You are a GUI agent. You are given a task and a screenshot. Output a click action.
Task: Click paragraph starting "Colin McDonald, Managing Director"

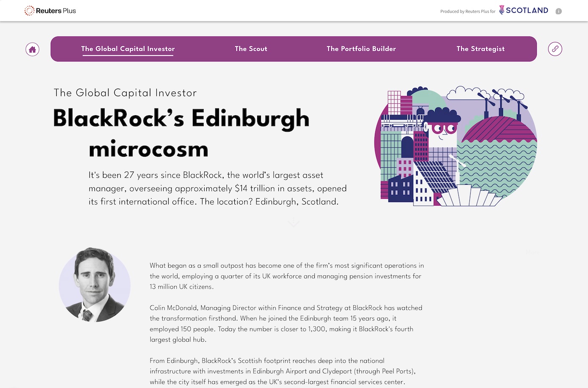[286, 324]
